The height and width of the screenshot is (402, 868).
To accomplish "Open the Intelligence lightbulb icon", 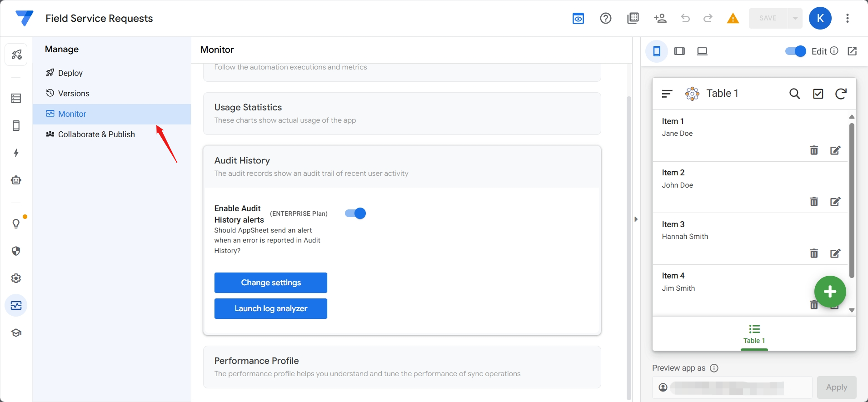I will pos(16,223).
